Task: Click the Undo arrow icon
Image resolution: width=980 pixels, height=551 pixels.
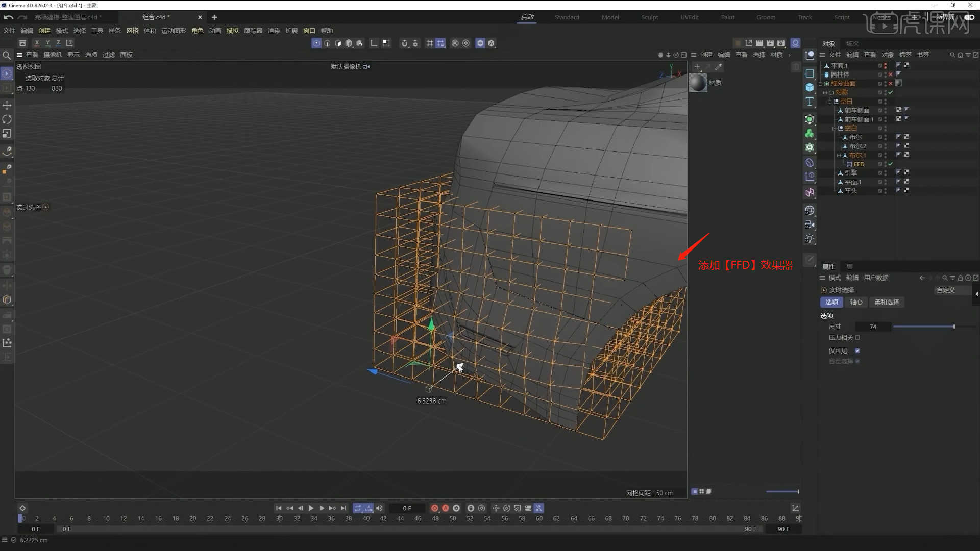Action: click(8, 17)
